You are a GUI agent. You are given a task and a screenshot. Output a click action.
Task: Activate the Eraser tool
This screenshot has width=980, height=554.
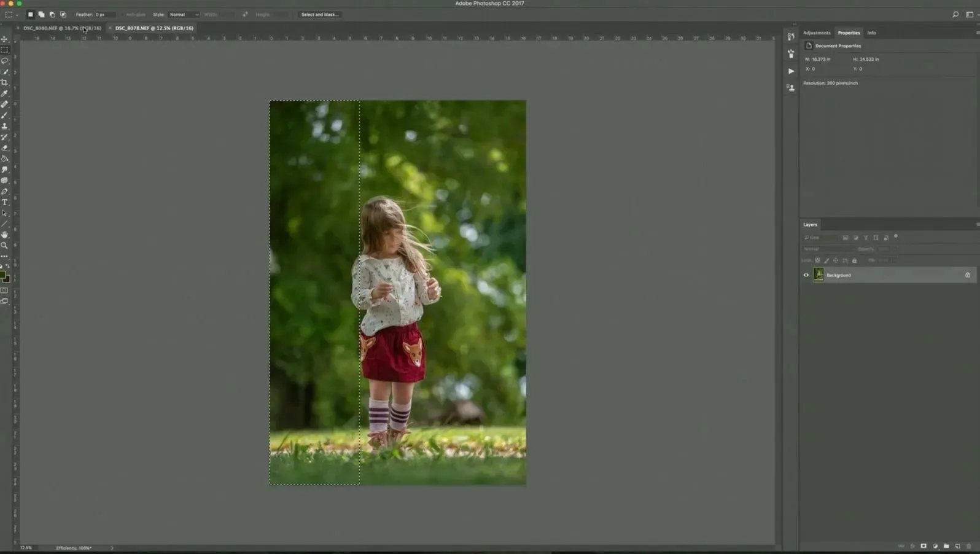(4, 148)
